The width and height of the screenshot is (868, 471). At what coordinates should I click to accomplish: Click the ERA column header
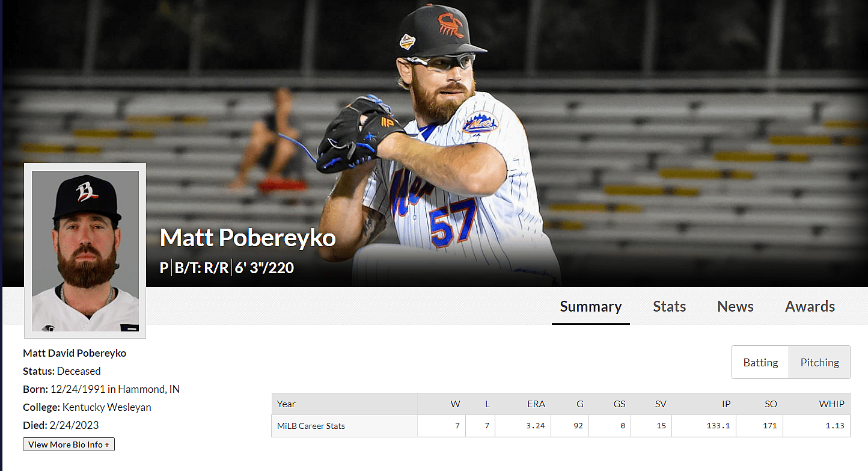[x=536, y=404]
